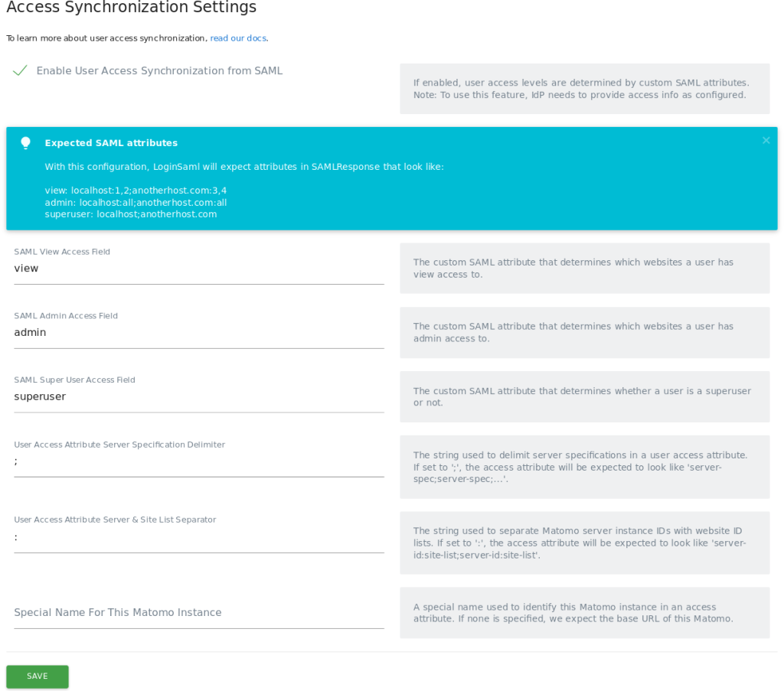Select the SAML Super User Access Field
Screen dimensions: 784x691
(x=198, y=397)
